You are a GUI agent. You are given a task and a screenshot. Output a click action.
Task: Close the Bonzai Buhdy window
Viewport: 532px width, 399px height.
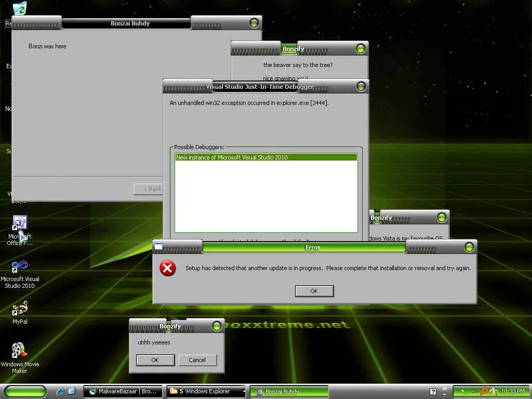coord(254,23)
